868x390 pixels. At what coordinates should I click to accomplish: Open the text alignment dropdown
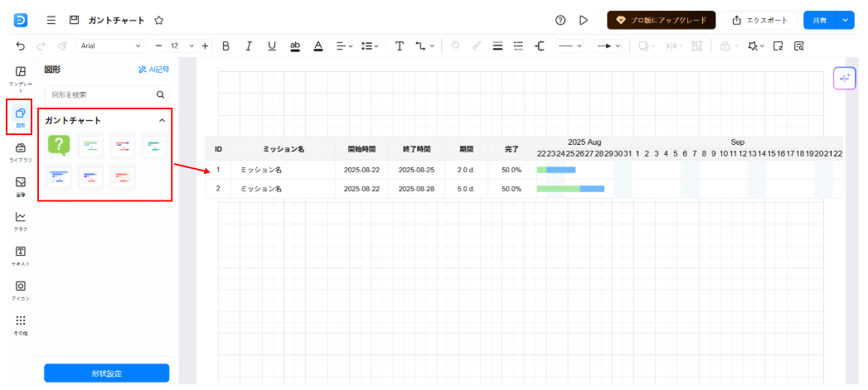point(344,46)
